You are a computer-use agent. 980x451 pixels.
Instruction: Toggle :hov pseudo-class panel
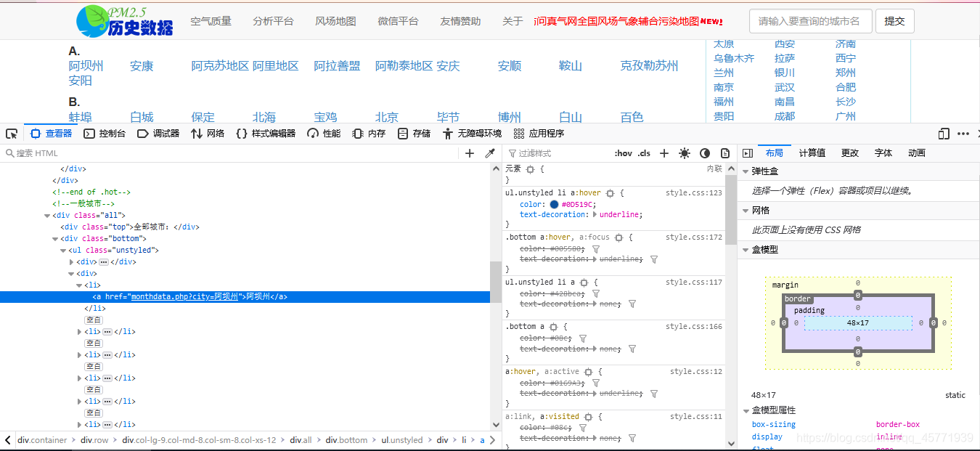tap(623, 153)
